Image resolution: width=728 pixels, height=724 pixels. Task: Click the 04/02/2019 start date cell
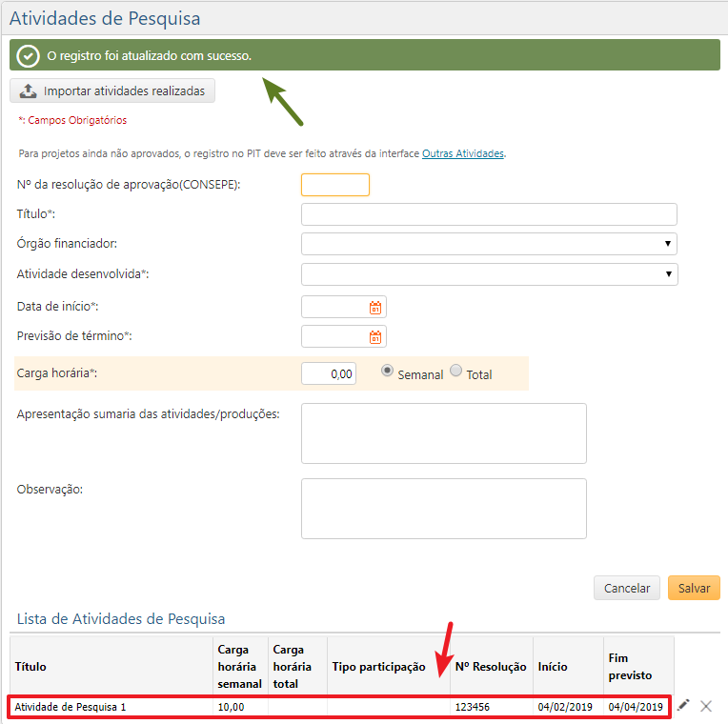pos(568,707)
